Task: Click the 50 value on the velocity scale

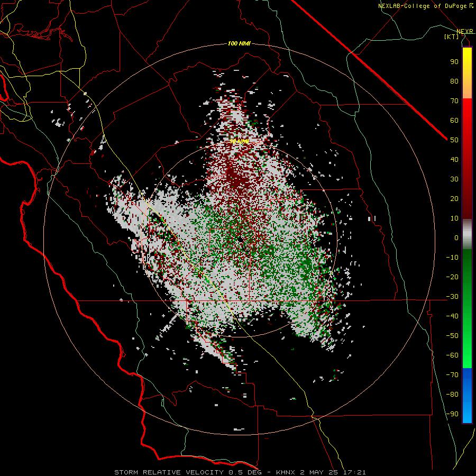Action: 454,140
